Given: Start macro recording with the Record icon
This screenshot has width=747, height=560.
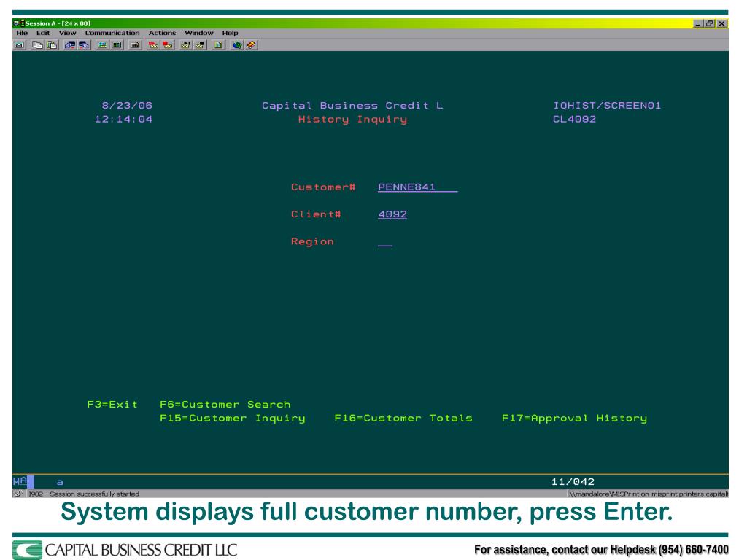Looking at the screenshot, I should 153,45.
